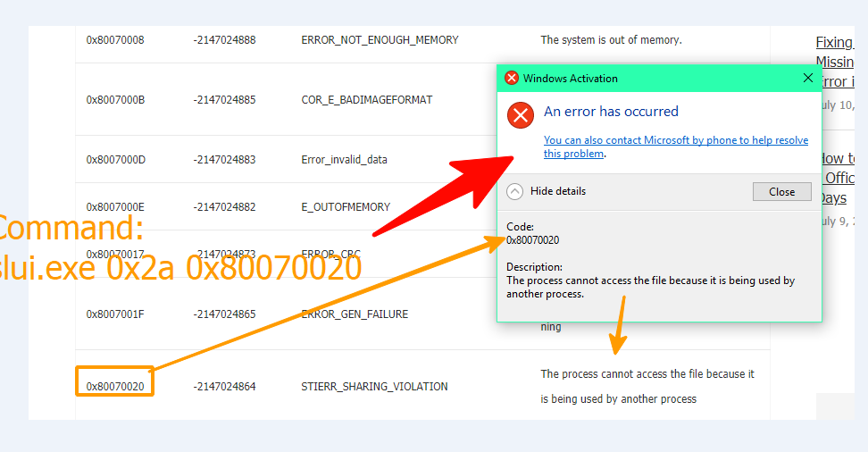
Task: Collapse details using the Hide details chevron
Action: coord(515,191)
